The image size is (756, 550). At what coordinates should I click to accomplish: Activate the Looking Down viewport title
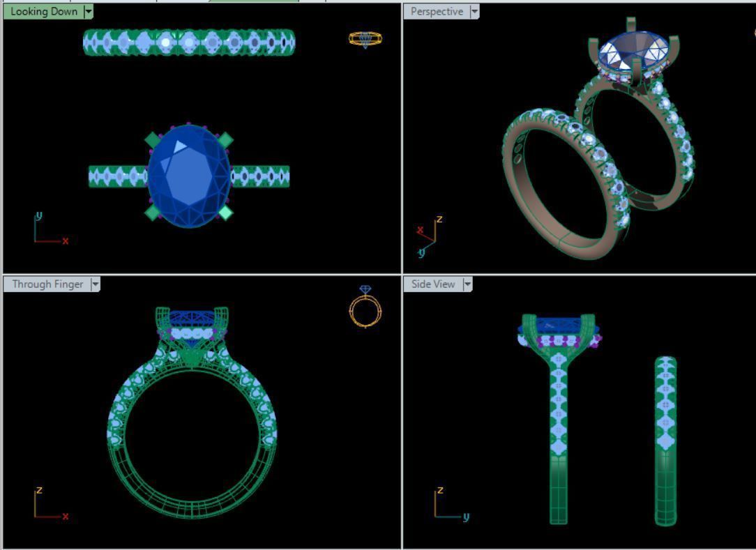44,12
